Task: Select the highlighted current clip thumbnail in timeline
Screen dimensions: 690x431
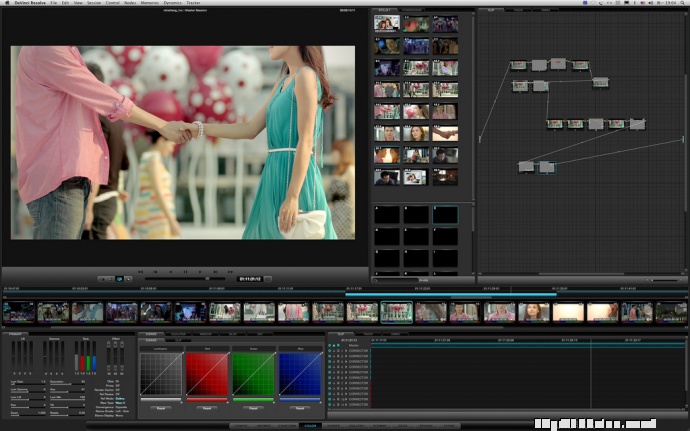Action: (396, 312)
